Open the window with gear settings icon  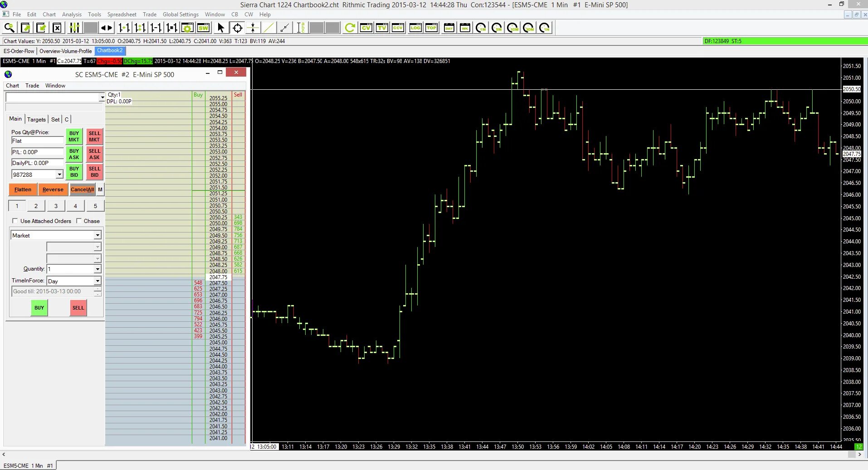[x=187, y=28]
